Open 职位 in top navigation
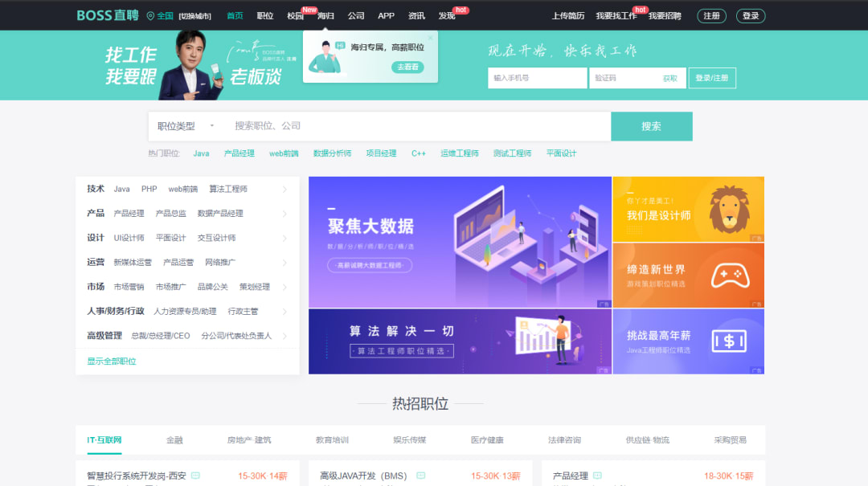868x486 pixels. point(265,15)
